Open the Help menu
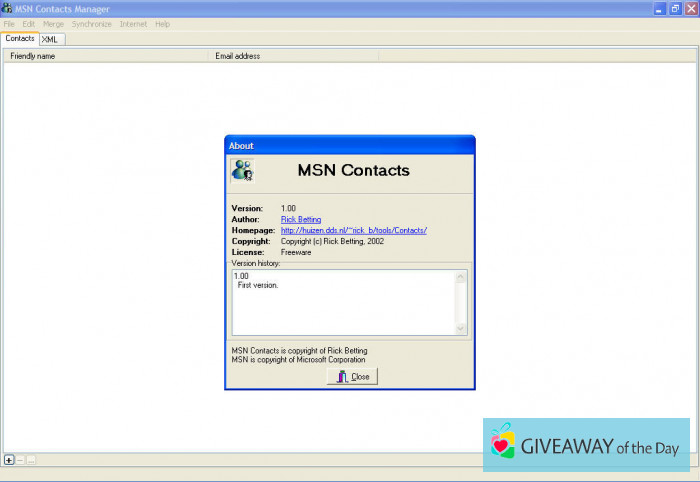This screenshot has height=482, width=700. (162, 24)
